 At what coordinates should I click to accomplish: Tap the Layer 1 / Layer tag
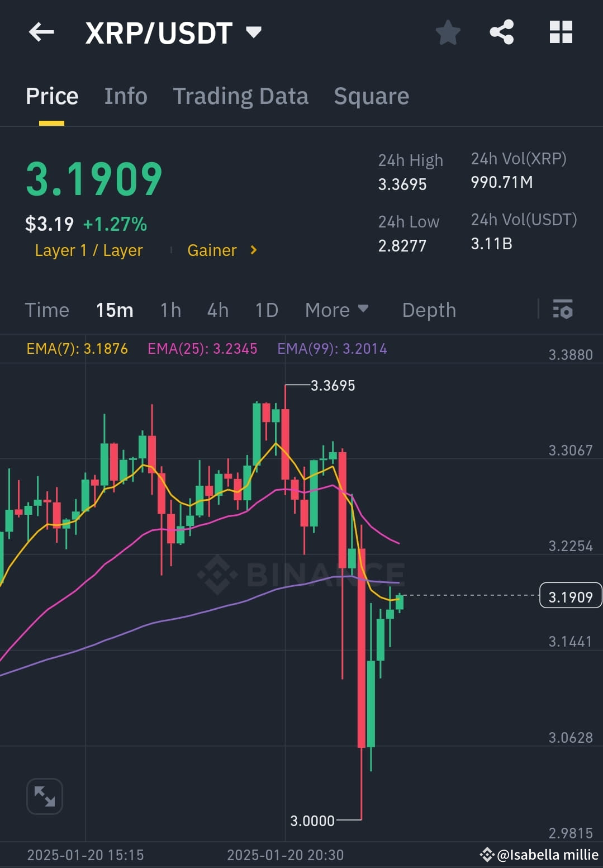coord(89,250)
